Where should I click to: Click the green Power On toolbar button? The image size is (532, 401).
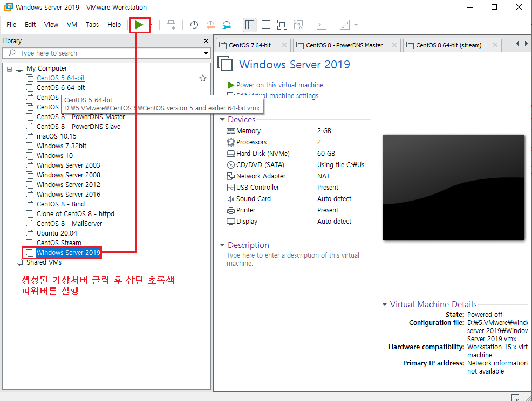[x=139, y=25]
